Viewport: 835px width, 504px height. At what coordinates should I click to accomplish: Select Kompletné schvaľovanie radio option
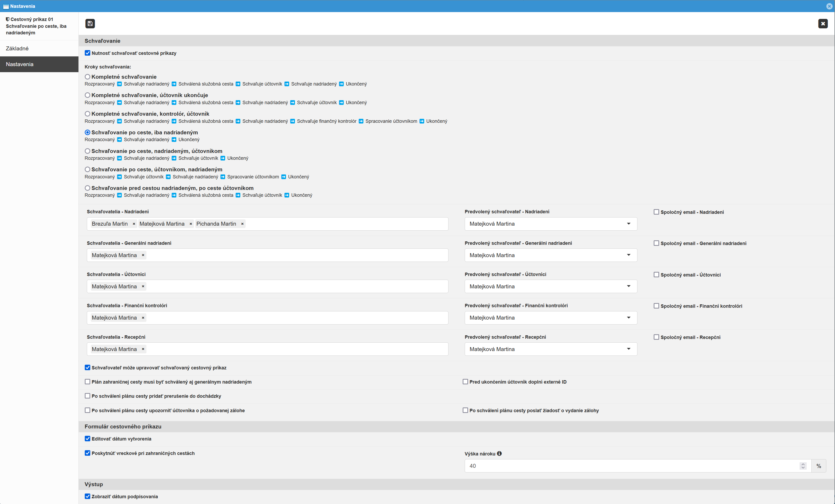coord(87,77)
